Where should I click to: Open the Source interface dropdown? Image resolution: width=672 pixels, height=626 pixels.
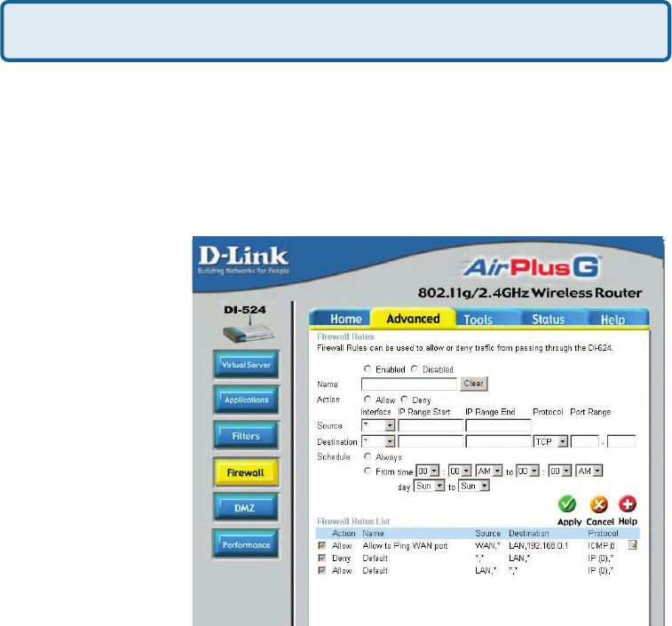(378, 425)
